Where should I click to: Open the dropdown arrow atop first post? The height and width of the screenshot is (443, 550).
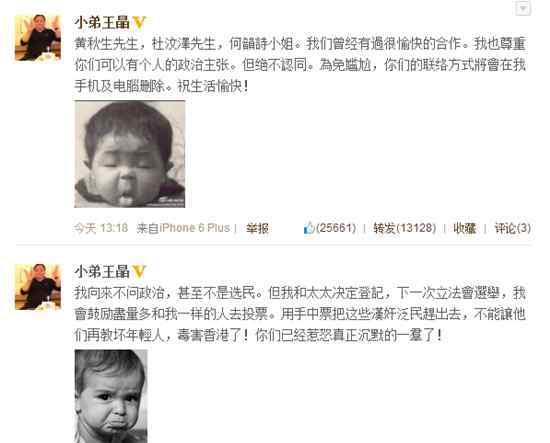pyautogui.click(x=523, y=8)
